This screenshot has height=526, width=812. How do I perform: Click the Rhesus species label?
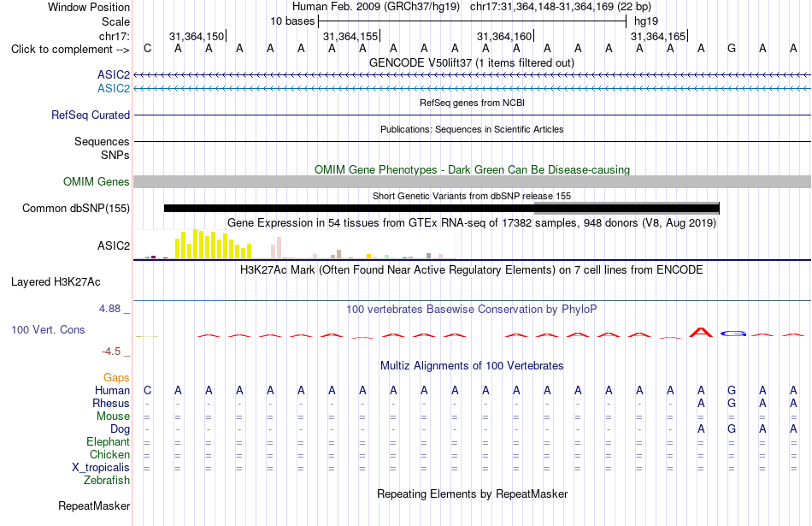pos(111,403)
